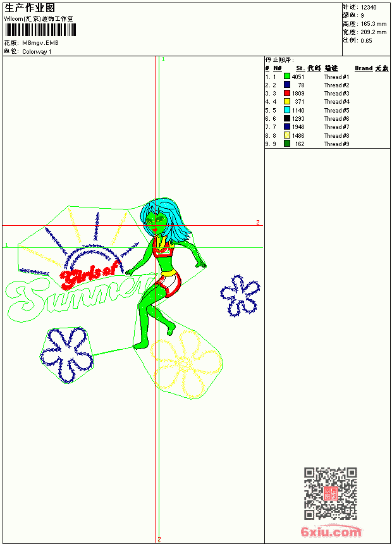This screenshot has height=544, width=392.
Task: Click the light green swatch for Thread #1
Action: (287, 77)
